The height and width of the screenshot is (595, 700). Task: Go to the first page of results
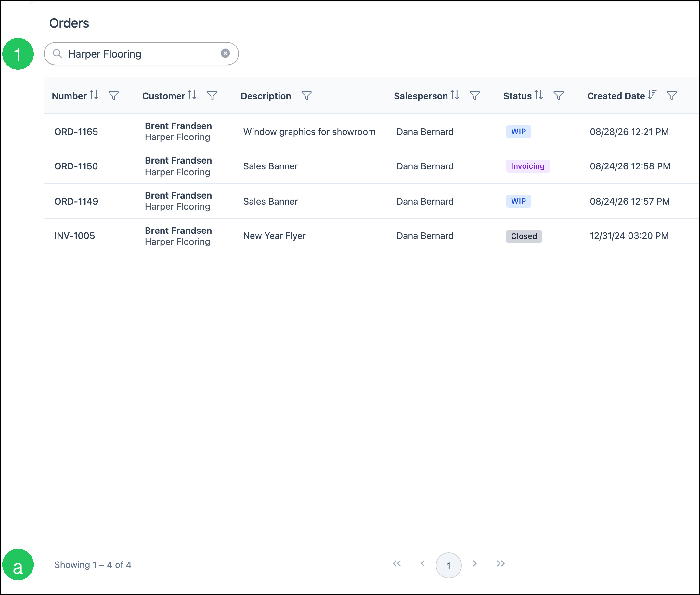[397, 564]
